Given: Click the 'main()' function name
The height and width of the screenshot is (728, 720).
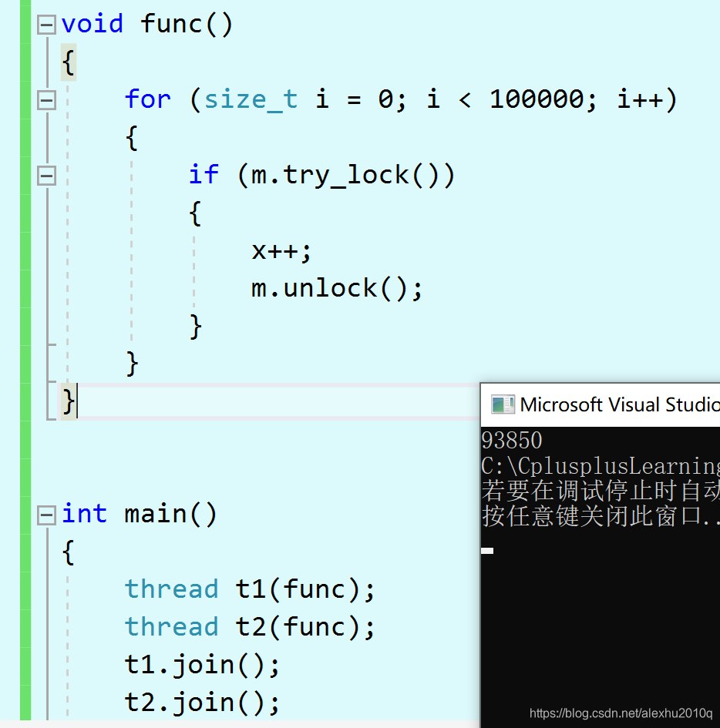Looking at the screenshot, I should 170,515.
